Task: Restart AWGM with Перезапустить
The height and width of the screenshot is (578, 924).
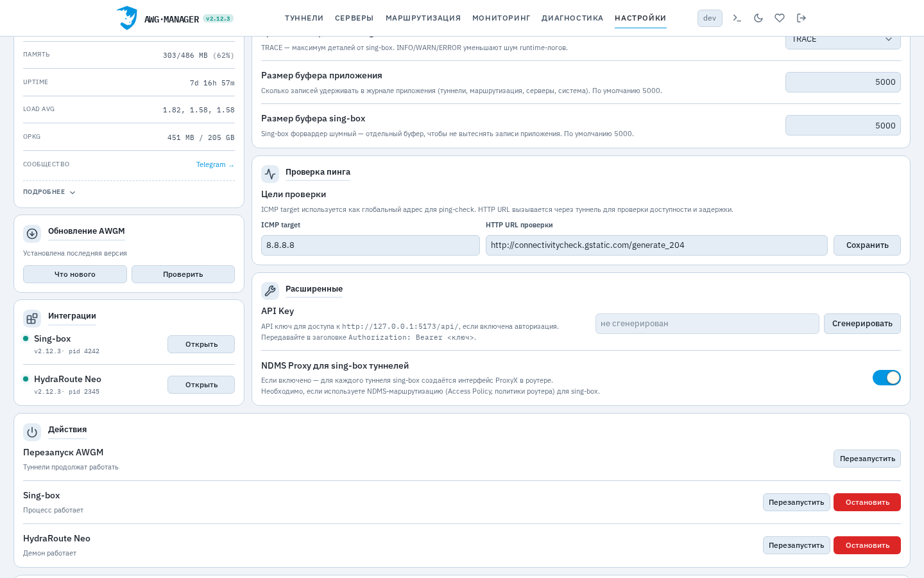Action: (867, 459)
